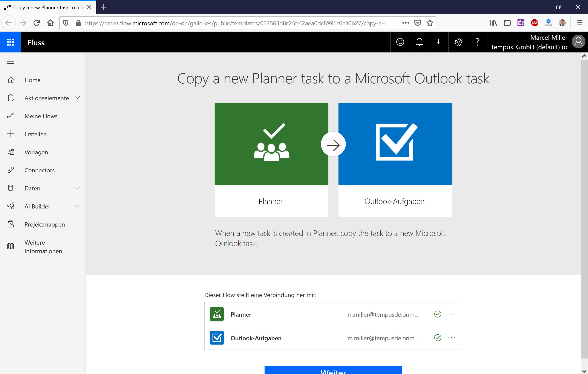Click the Projektmappen icon
Viewport: 588px width, 374px height.
click(11, 224)
